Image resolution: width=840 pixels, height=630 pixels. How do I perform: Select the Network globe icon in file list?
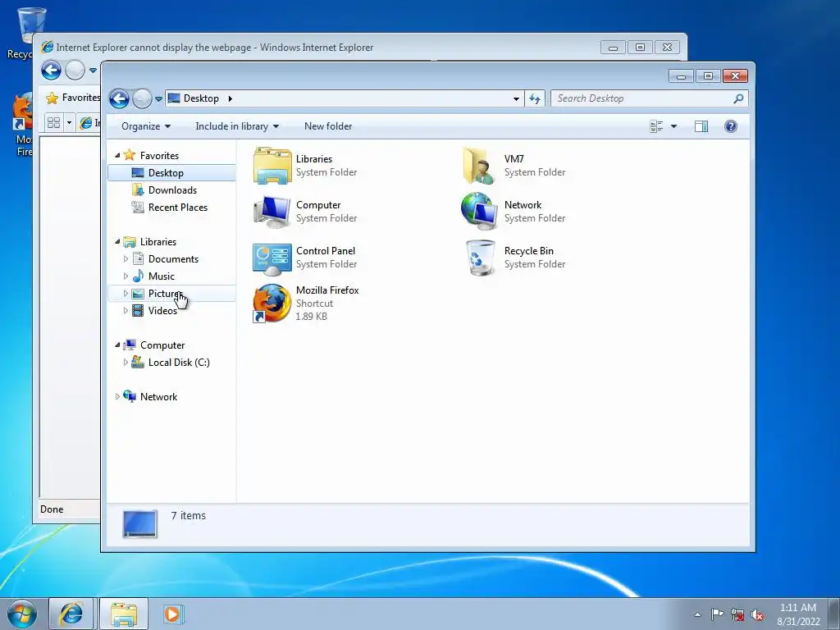478,212
